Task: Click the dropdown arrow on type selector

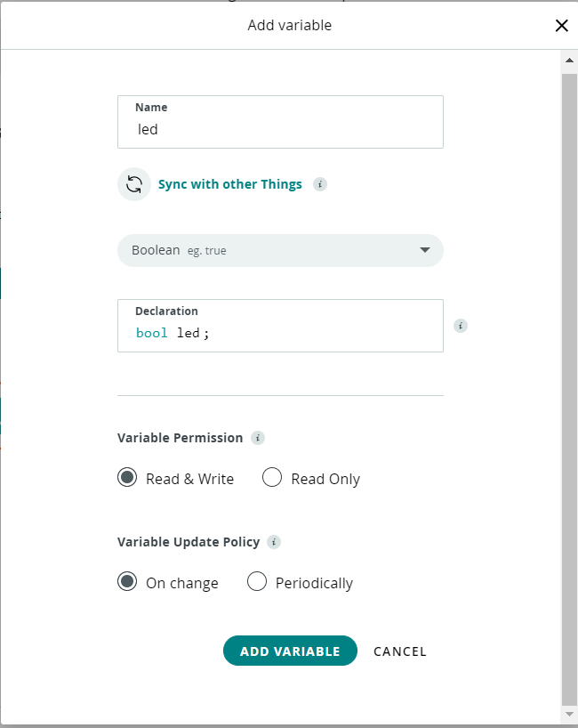Action: click(425, 250)
